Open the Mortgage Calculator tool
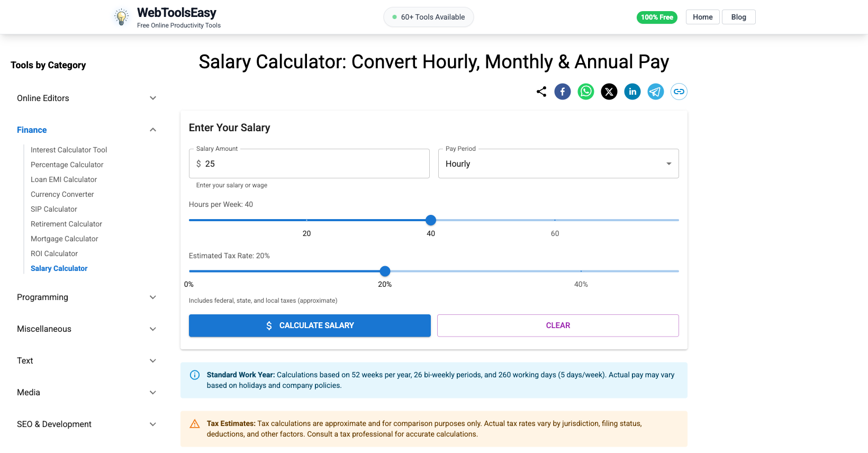Image resolution: width=868 pixels, height=453 pixels. (x=64, y=239)
